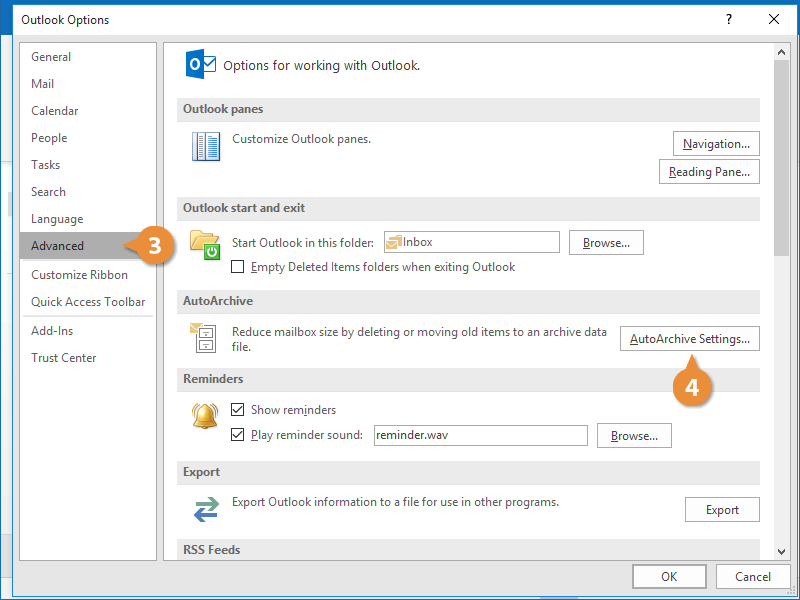Switch to the Add-Ins category
The width and height of the screenshot is (800, 600).
click(88, 331)
